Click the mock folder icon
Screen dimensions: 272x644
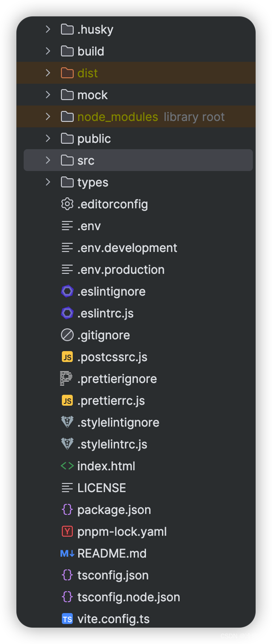click(x=67, y=95)
